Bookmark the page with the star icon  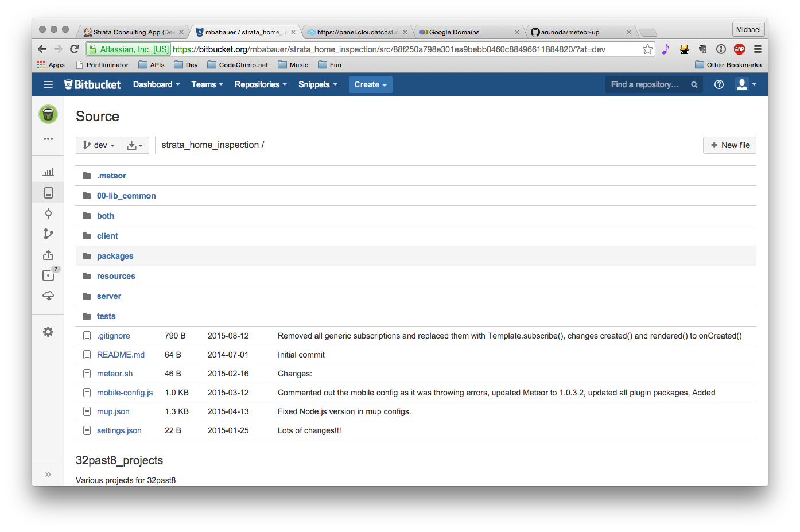647,49
